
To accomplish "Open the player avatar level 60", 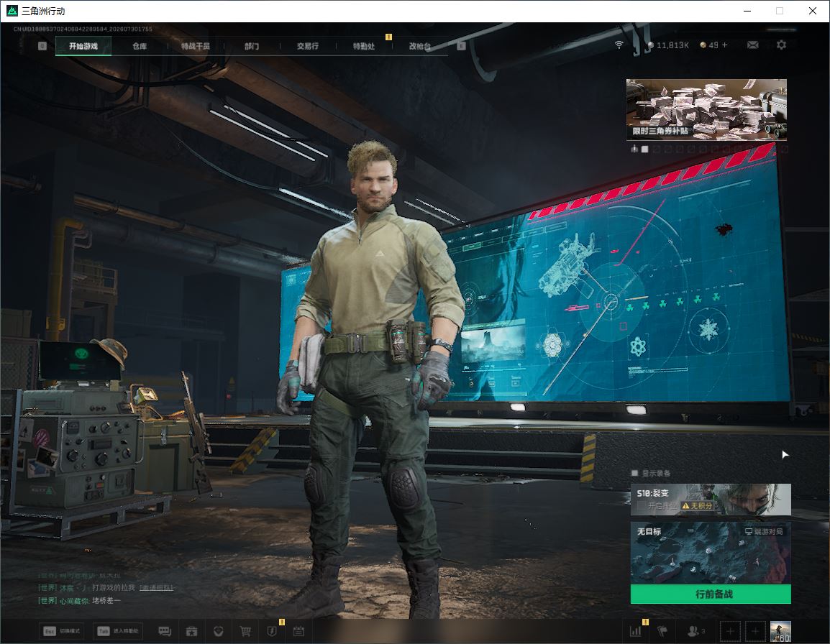I will click(x=780, y=631).
